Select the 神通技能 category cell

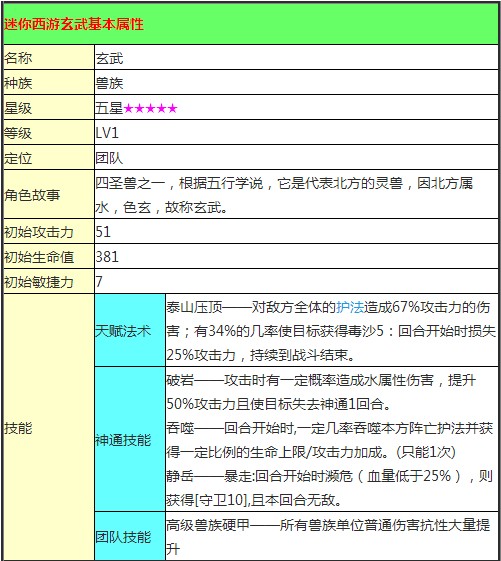click(x=130, y=439)
